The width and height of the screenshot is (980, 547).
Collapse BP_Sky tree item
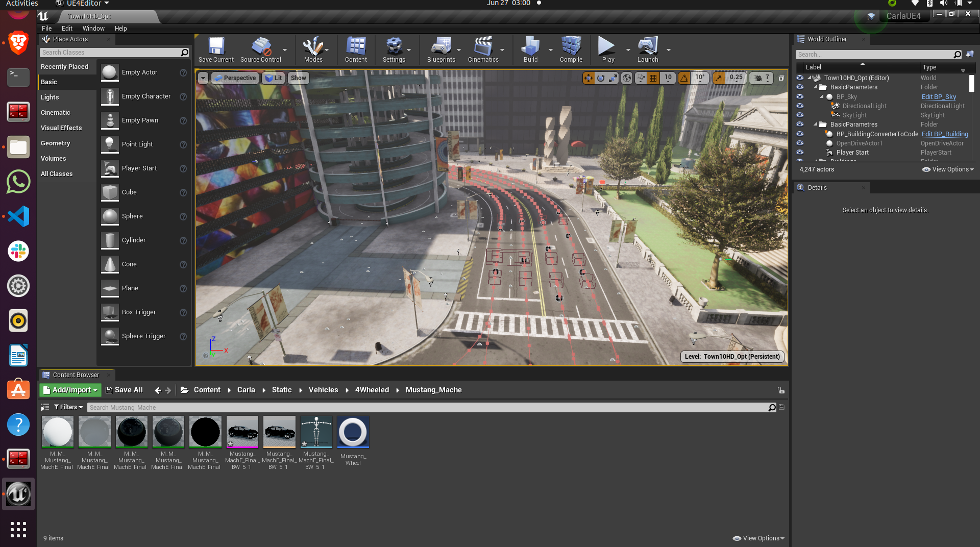[x=822, y=96]
